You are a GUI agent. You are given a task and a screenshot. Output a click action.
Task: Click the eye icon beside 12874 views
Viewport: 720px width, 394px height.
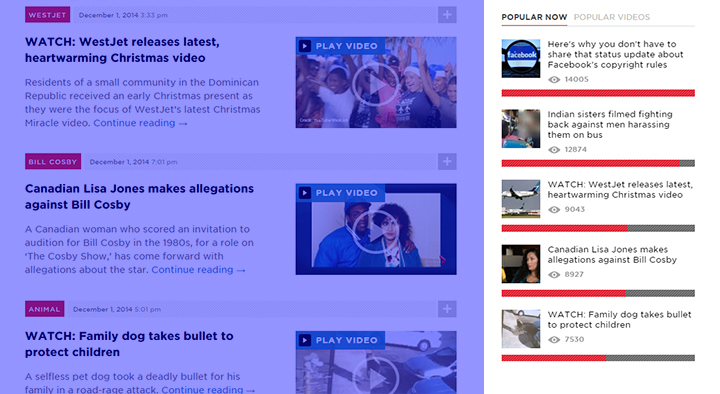[x=554, y=150]
